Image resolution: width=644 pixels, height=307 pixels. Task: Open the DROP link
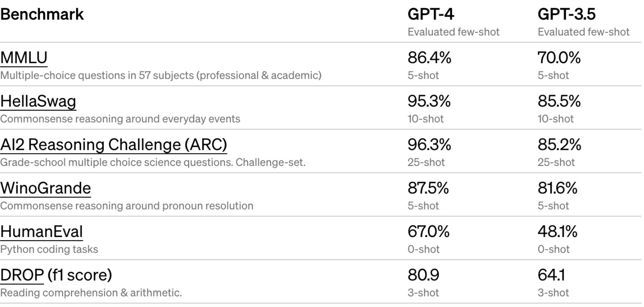pyautogui.click(x=22, y=276)
